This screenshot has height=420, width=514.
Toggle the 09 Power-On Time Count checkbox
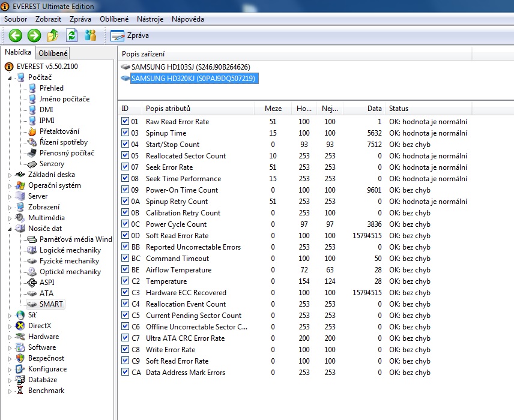pyautogui.click(x=125, y=190)
